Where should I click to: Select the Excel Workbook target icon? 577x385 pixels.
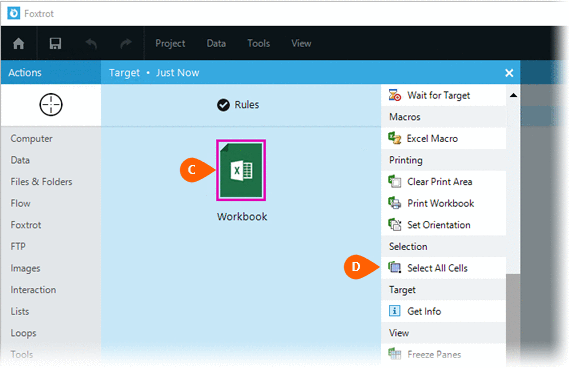pyautogui.click(x=241, y=170)
